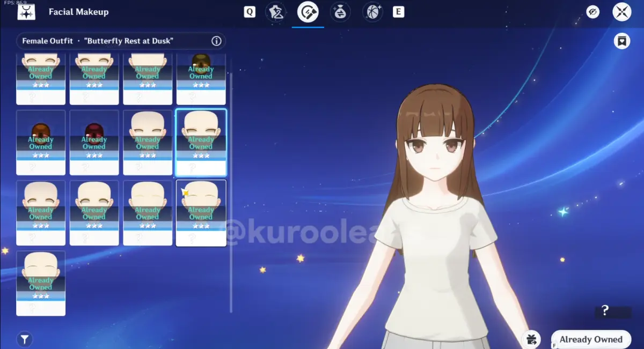Select the dark red skin tone face
Viewport: 644px width, 349px height.
[x=94, y=142]
